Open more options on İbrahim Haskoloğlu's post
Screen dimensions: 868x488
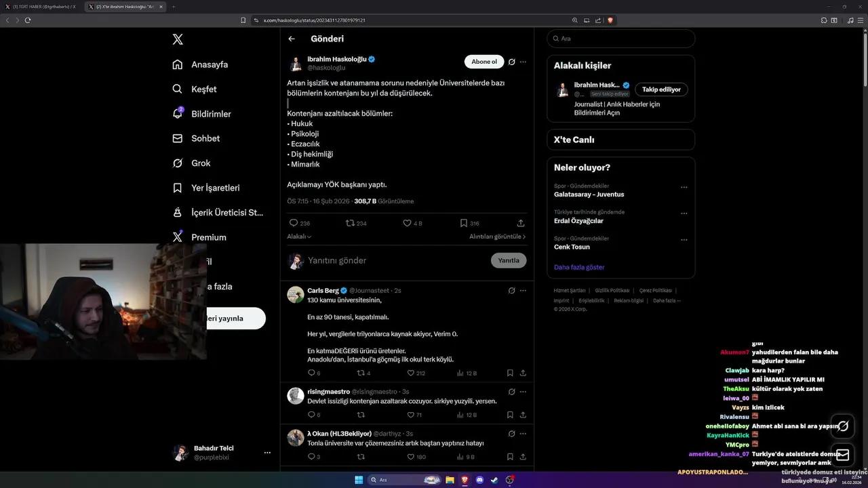pos(523,62)
